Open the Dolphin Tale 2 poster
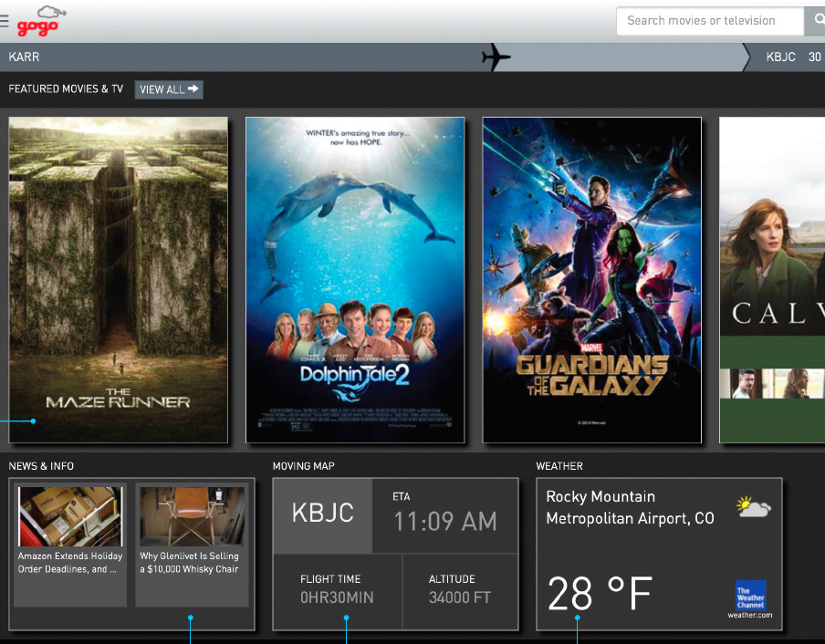This screenshot has height=644, width=825. [355, 280]
